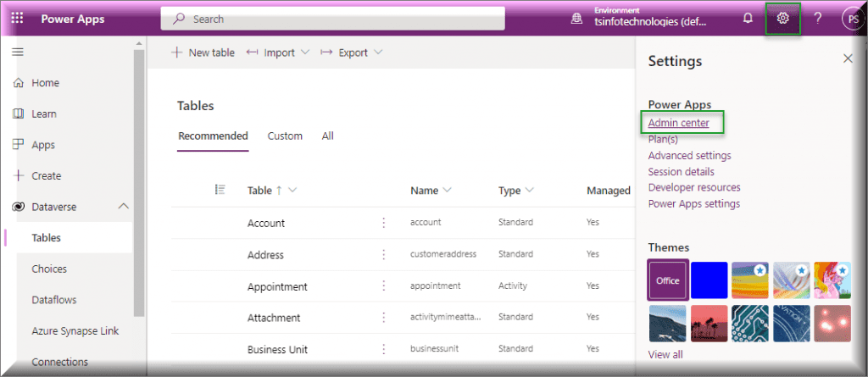The image size is (868, 377).
Task: Open more options for Account row
Action: [383, 223]
